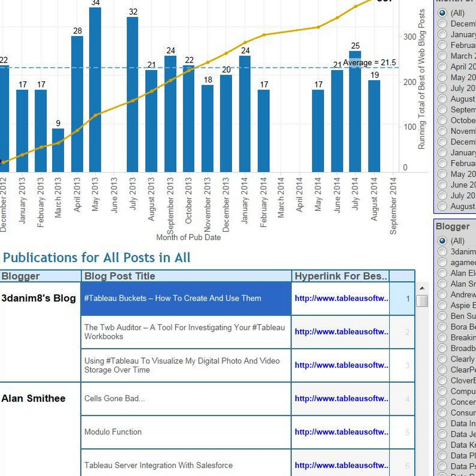Select the March radio option in month filter
The image size is (476, 476).
click(442, 56)
